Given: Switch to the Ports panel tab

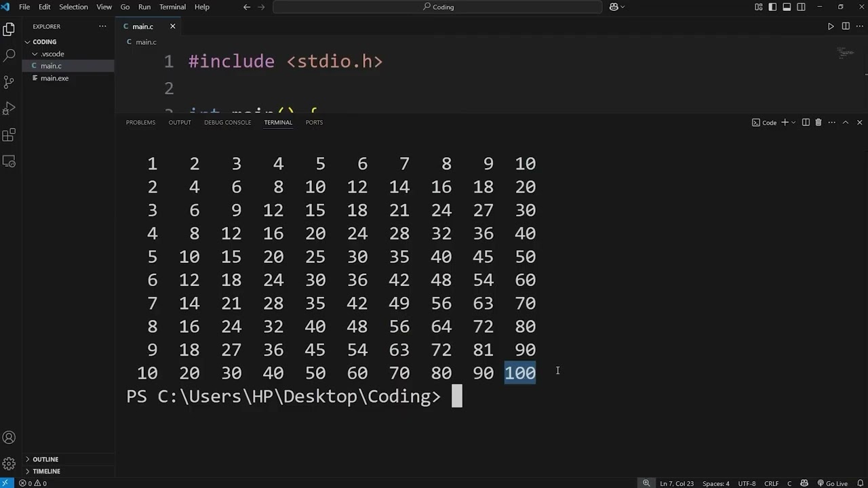Looking at the screenshot, I should [x=314, y=123].
